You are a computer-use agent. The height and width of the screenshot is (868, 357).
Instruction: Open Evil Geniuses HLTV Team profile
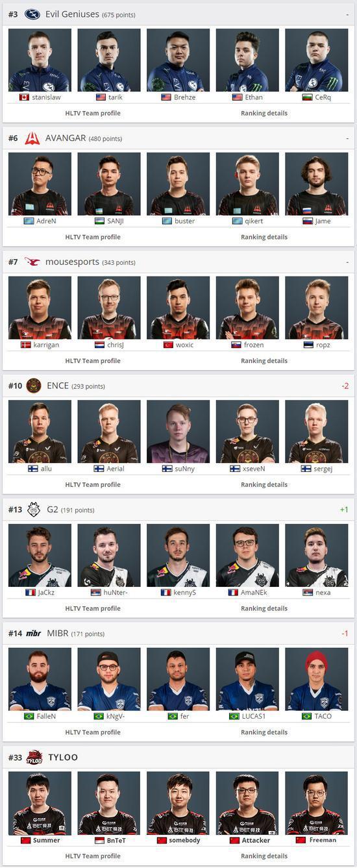[93, 113]
